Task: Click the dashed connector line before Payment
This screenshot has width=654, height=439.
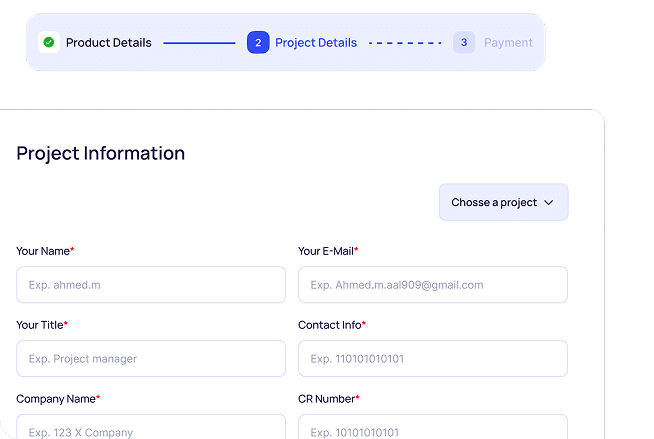Action: 405,43
